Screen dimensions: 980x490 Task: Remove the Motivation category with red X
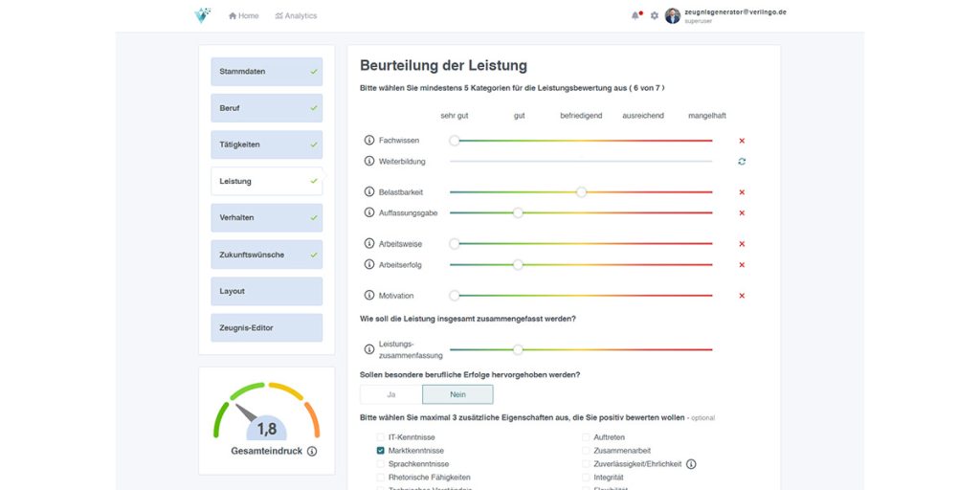(742, 296)
